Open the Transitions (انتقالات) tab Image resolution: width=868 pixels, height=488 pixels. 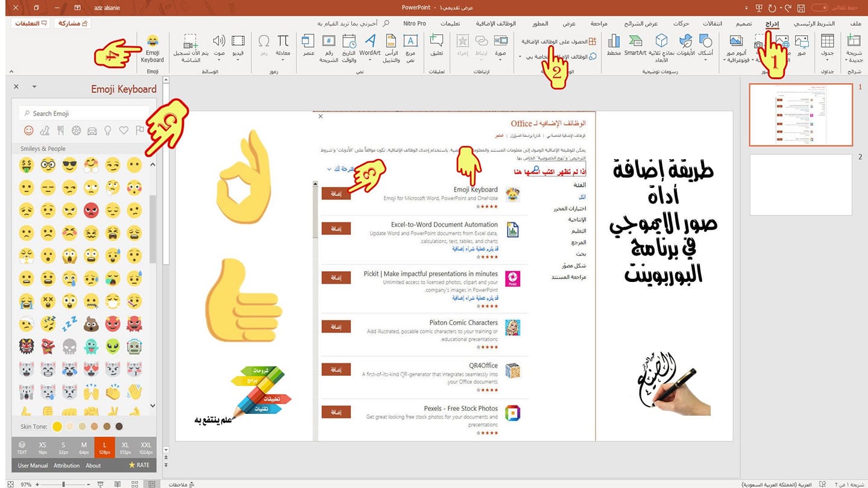click(712, 23)
